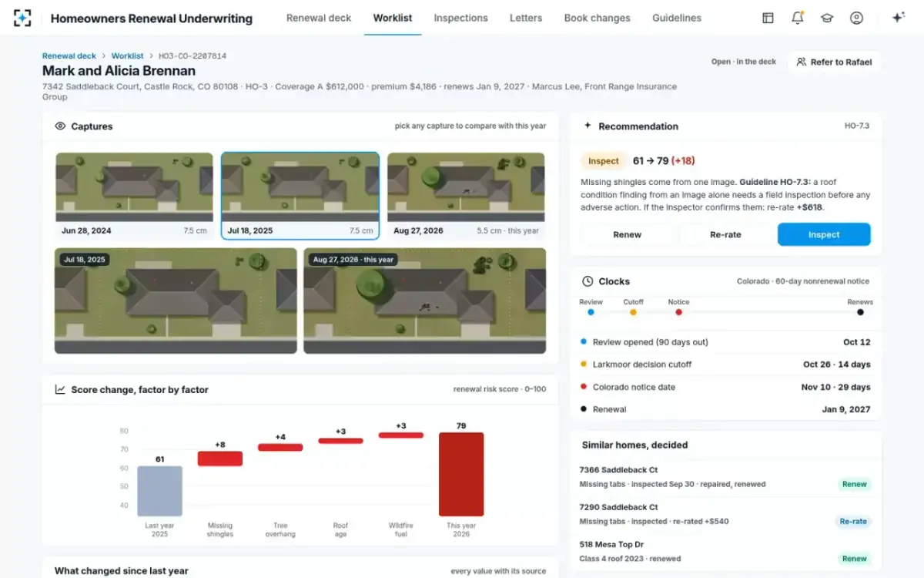Screen dimensions: 924x578
Task: Switch to the Renewal deck tab
Action: (319, 18)
